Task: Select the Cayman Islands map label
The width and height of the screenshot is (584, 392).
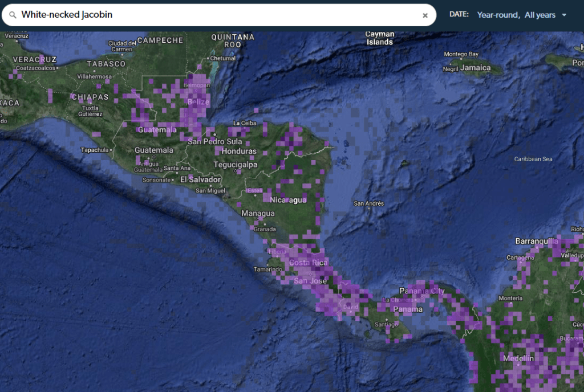Action: 380,38
